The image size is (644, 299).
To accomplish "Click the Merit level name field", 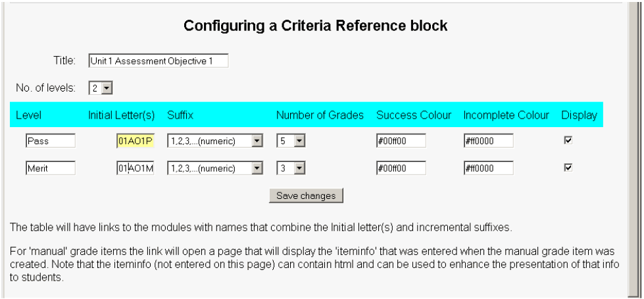I will (51, 169).
